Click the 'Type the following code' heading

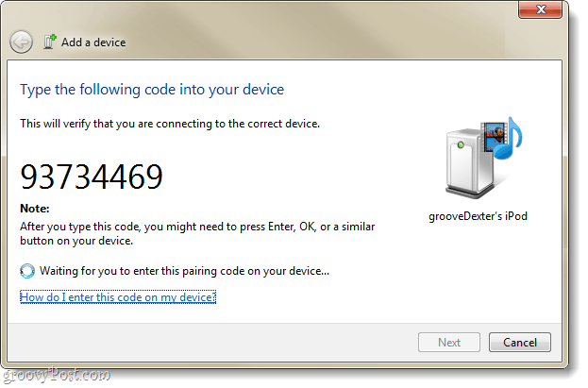pyautogui.click(x=152, y=90)
